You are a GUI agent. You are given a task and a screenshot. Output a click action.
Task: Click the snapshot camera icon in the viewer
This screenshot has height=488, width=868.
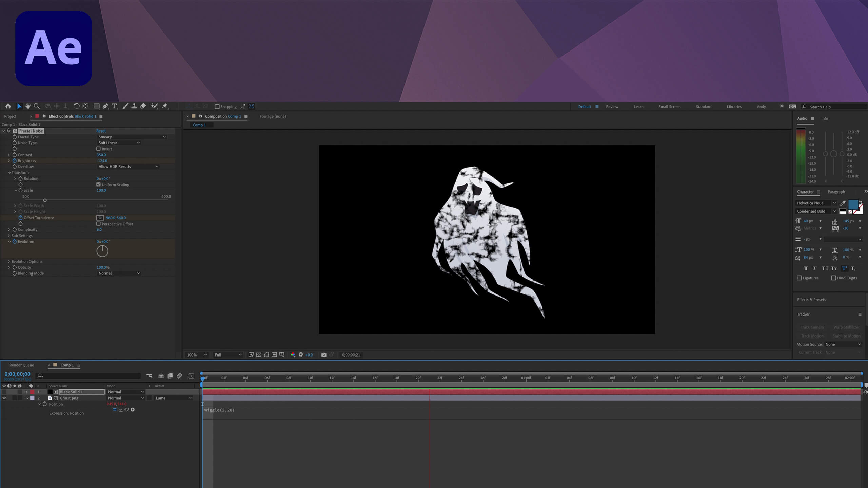tap(324, 355)
